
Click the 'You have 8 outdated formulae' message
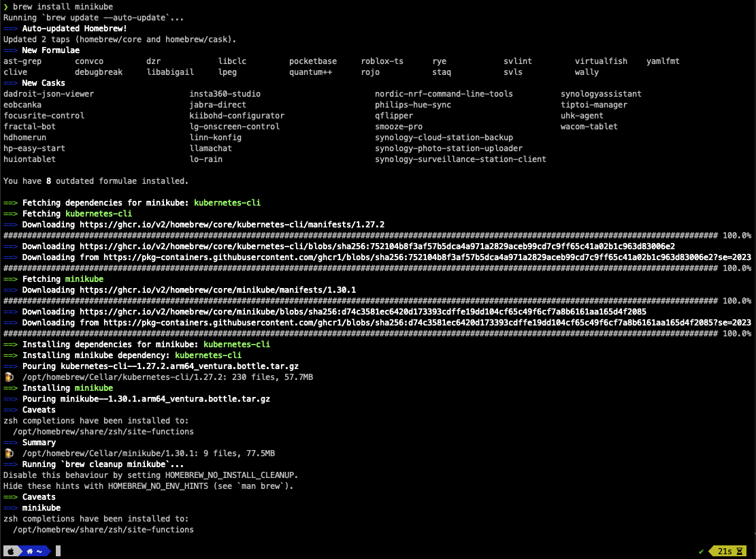coord(96,181)
